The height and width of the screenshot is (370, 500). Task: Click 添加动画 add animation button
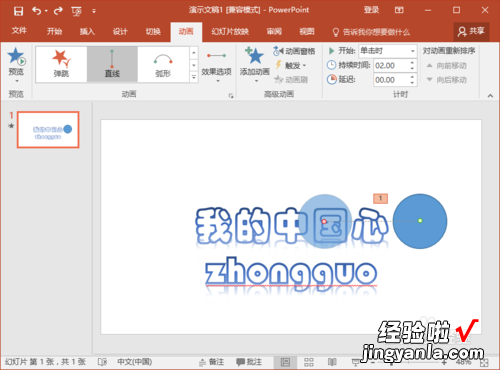point(255,65)
